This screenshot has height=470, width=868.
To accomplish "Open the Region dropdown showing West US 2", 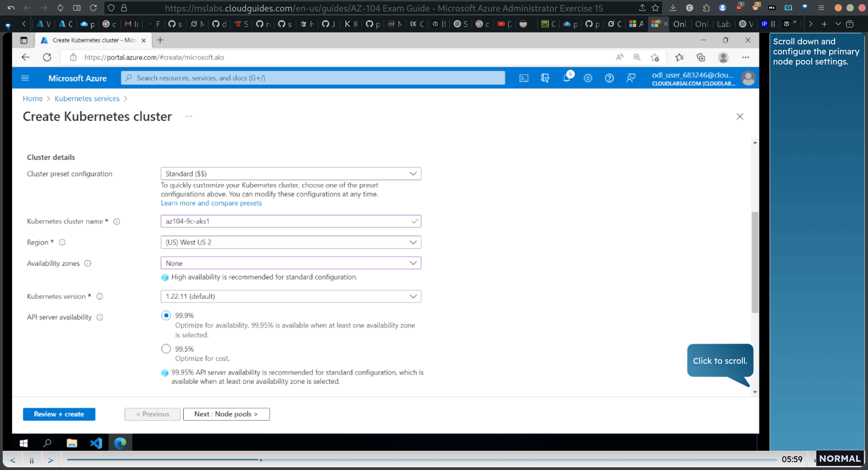I will click(291, 243).
